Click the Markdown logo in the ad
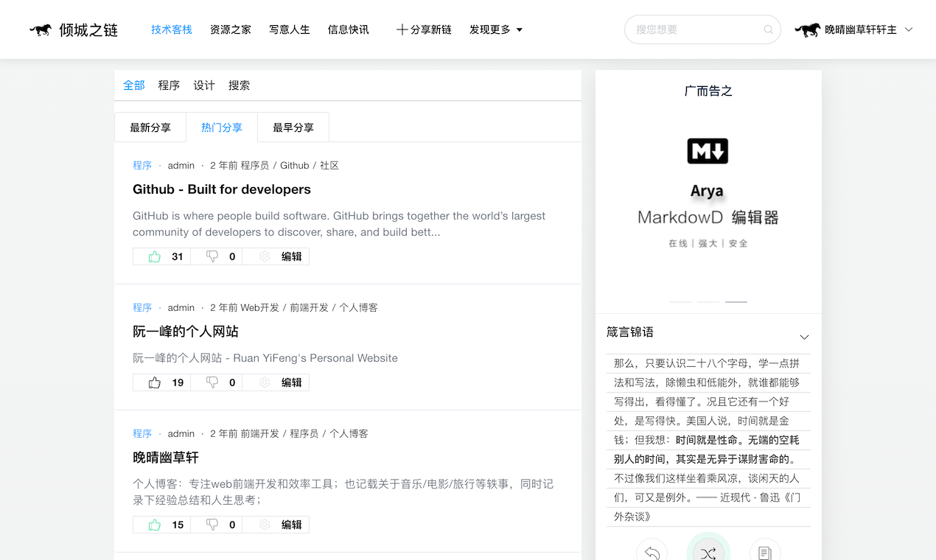Screen dimensions: 936x560 [x=708, y=150]
